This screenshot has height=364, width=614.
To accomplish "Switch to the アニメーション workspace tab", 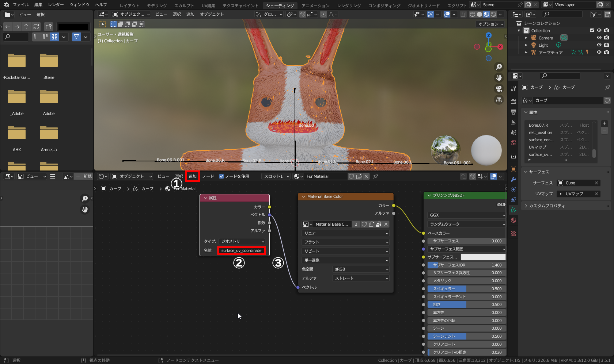I will tap(315, 5).
